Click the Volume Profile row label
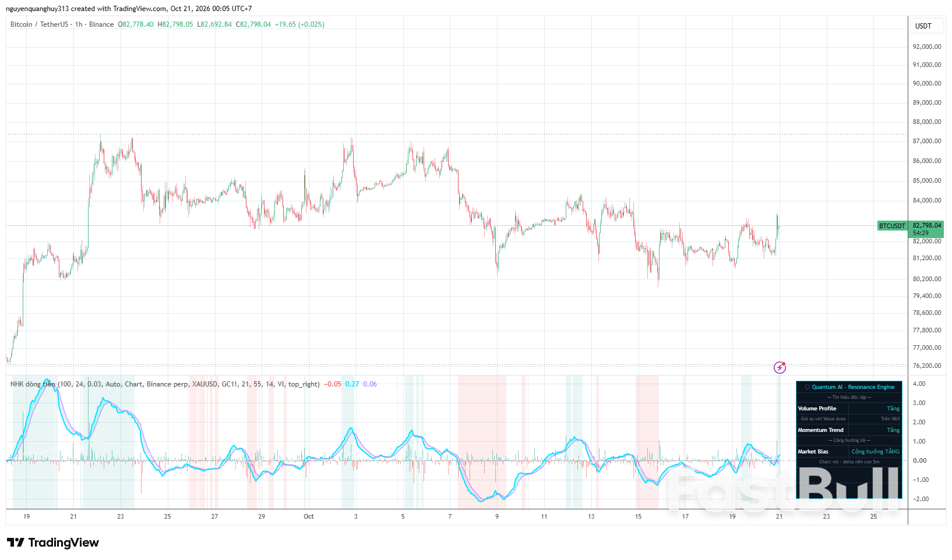This screenshot has width=952, height=560. click(x=817, y=409)
